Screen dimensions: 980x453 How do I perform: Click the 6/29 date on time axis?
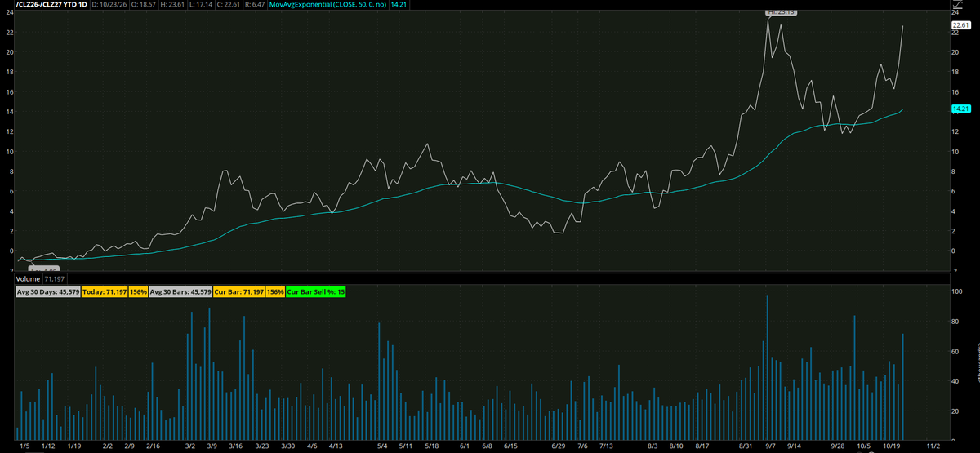point(559,446)
